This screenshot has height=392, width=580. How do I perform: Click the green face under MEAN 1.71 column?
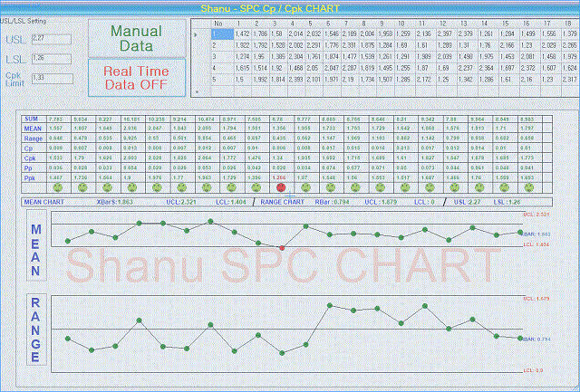pos(504,187)
